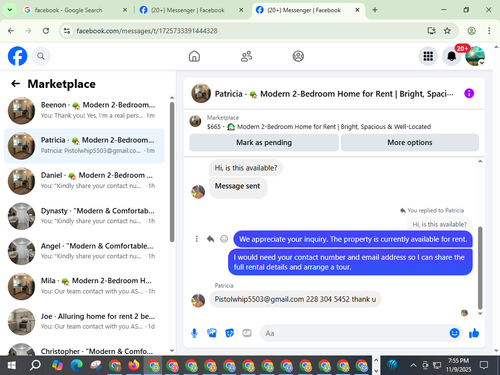Bookmark this page with the star
This screenshot has height=375, width=500.
point(447,31)
